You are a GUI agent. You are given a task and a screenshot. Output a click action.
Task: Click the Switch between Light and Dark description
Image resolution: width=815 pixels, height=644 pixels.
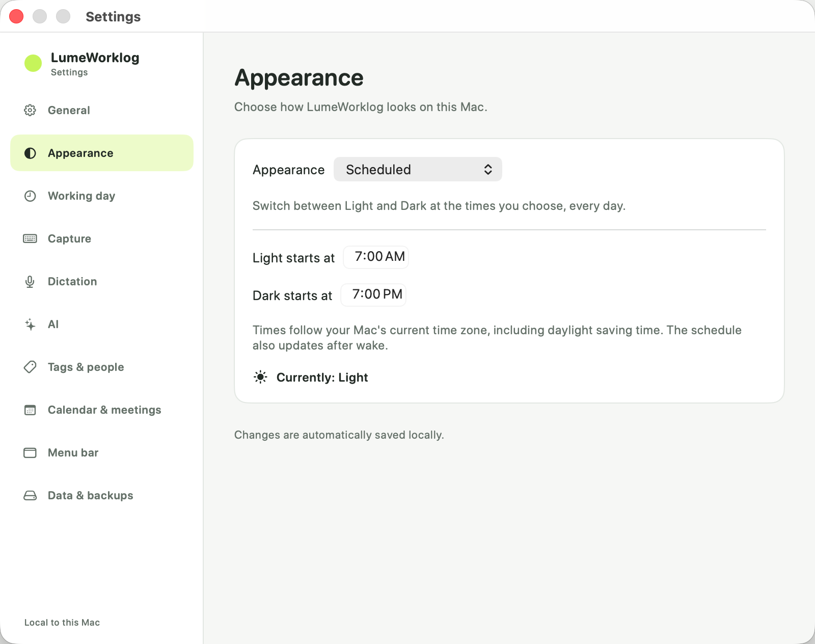click(439, 206)
